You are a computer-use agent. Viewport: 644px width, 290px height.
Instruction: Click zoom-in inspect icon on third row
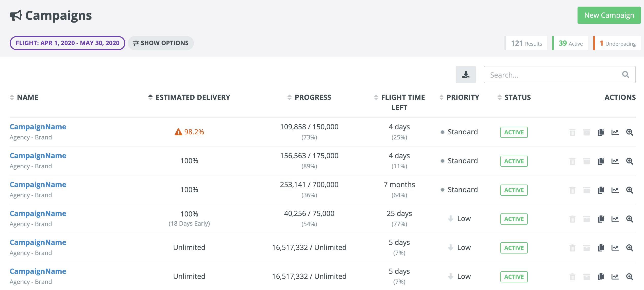pos(630,190)
